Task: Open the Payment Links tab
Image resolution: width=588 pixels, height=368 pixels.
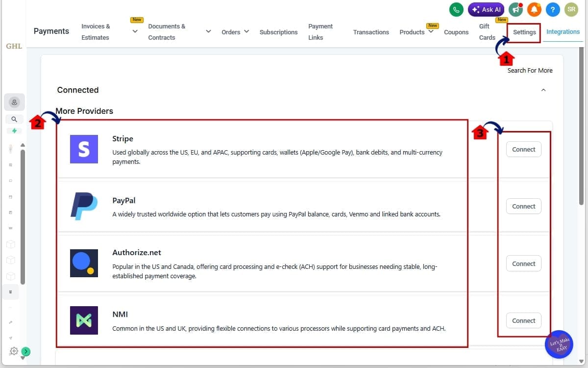Action: tap(320, 32)
